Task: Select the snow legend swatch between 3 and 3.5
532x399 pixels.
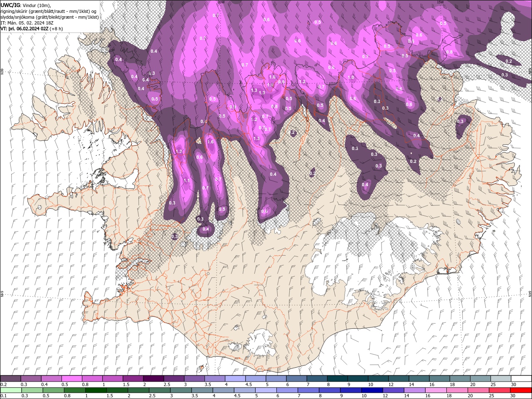Action: click(194, 379)
